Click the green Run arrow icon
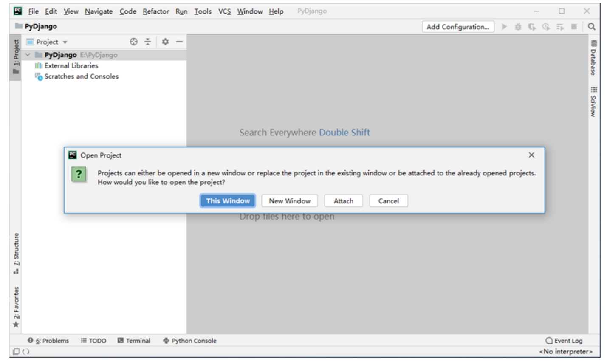Viewport: 607px width, 364px height. click(504, 27)
